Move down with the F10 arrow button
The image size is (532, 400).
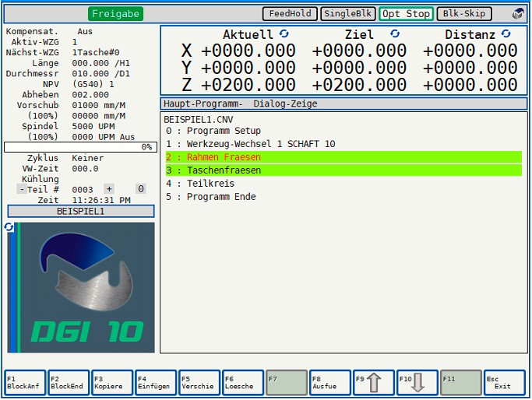tap(417, 383)
